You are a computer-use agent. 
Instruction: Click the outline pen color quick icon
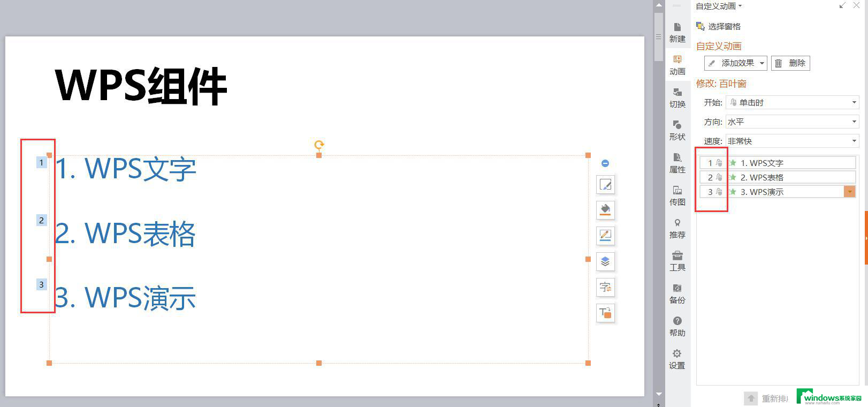point(605,236)
